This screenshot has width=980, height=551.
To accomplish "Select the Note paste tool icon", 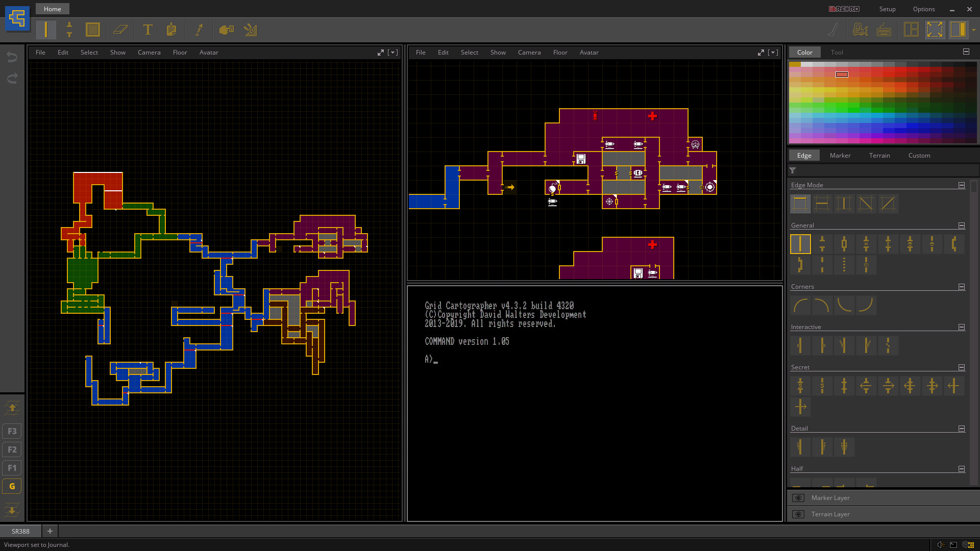I will click(172, 30).
